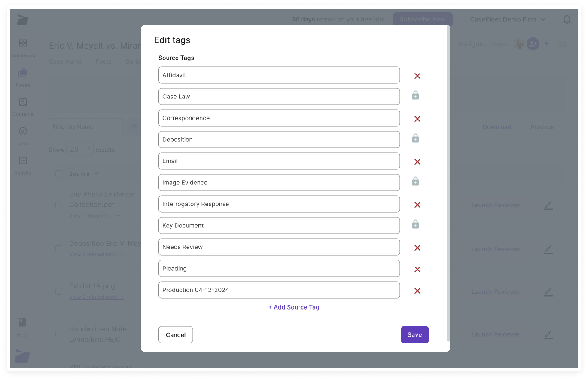This screenshot has height=380, width=588.
Task: Click the Add Source Tag link
Action: (x=294, y=307)
